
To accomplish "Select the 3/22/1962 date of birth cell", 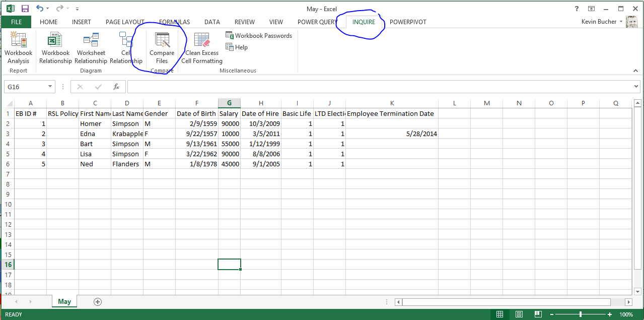I will (x=197, y=154).
